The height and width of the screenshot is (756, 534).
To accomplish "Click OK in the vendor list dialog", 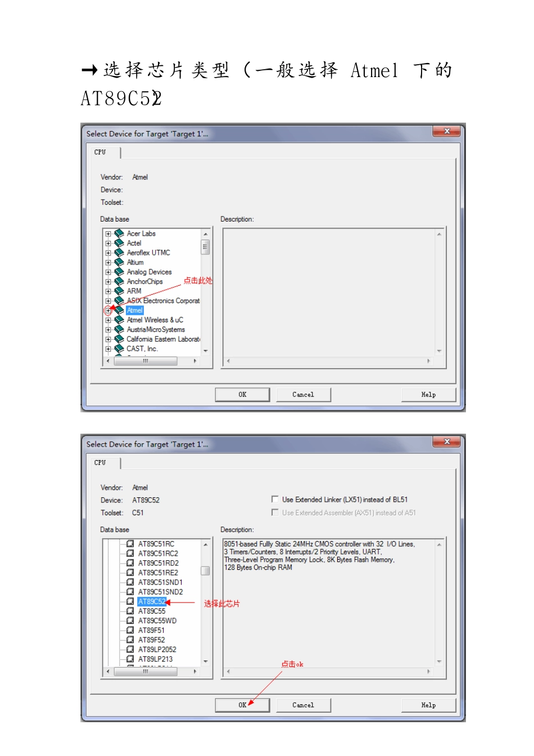I will [242, 394].
